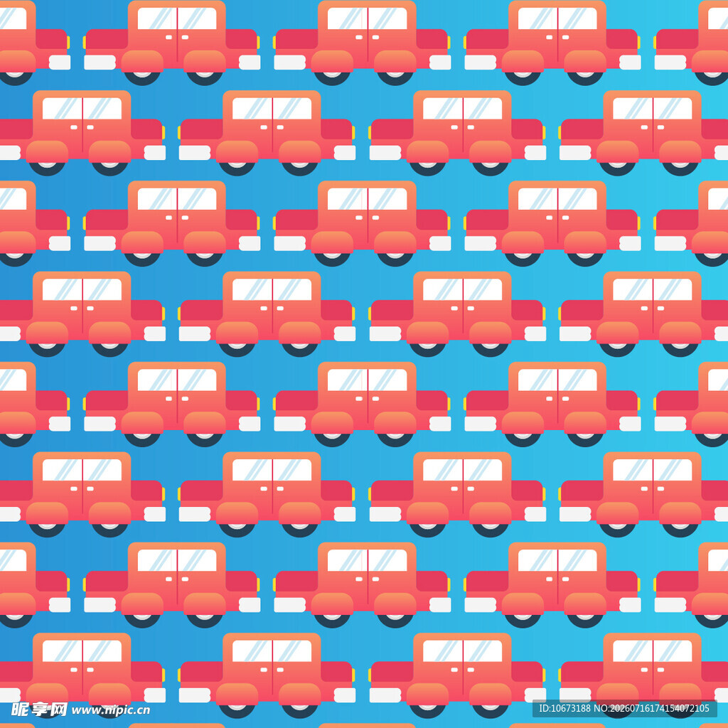Click the ID:10673188 watermark text
The width and height of the screenshot is (728, 728).
(564, 708)
